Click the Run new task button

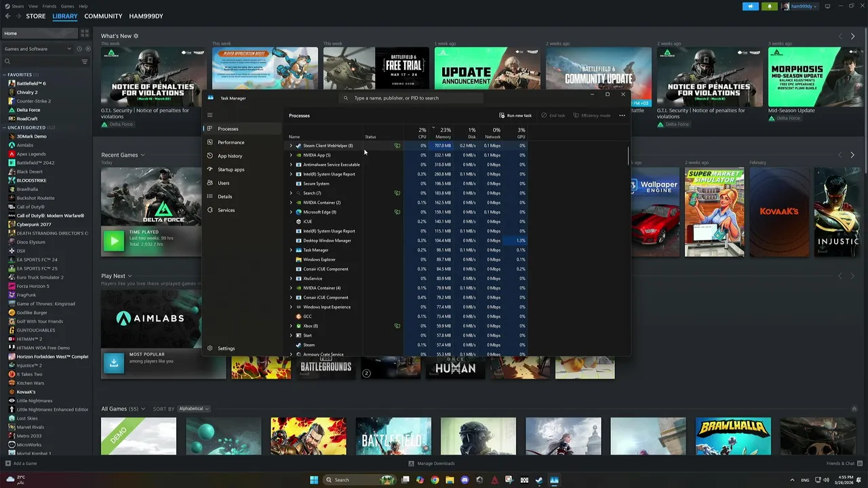[515, 115]
